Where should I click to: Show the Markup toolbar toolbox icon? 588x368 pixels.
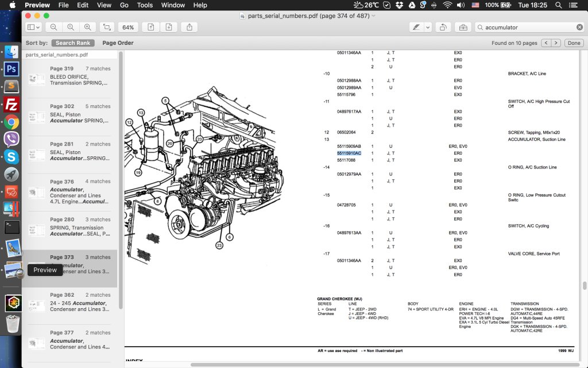[x=463, y=27]
